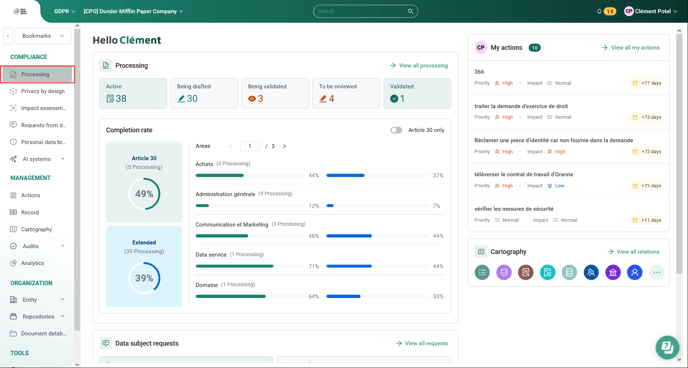Click the Document database folder icon
Viewport: 688px width, 368px height.
click(13, 333)
